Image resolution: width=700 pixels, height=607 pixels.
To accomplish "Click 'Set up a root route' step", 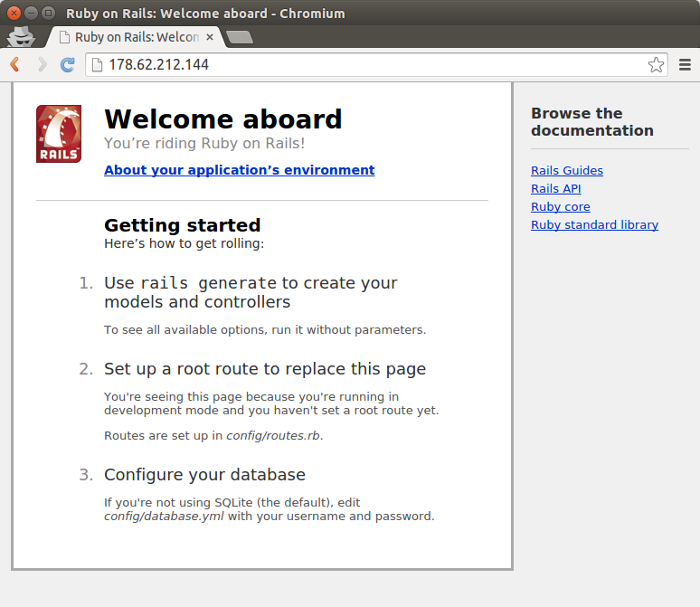I will 265,369.
